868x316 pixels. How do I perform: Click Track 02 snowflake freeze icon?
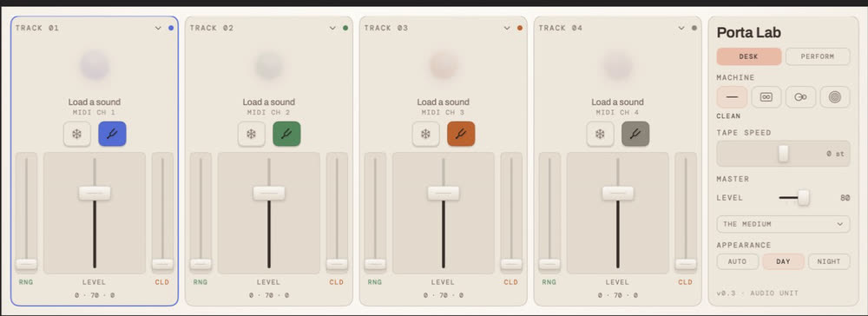point(252,134)
